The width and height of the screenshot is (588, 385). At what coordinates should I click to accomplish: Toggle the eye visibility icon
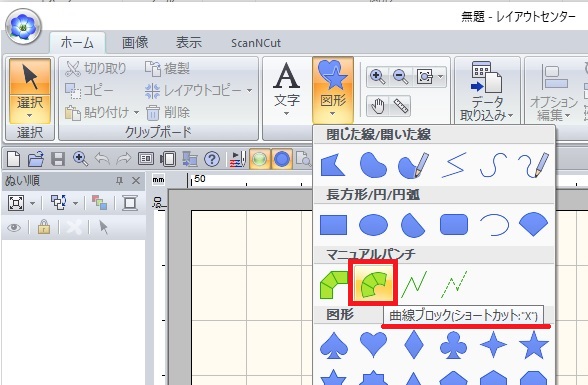[x=14, y=228]
